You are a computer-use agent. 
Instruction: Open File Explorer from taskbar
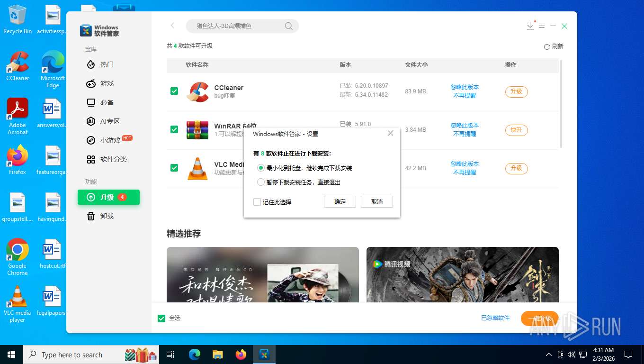pos(217,355)
